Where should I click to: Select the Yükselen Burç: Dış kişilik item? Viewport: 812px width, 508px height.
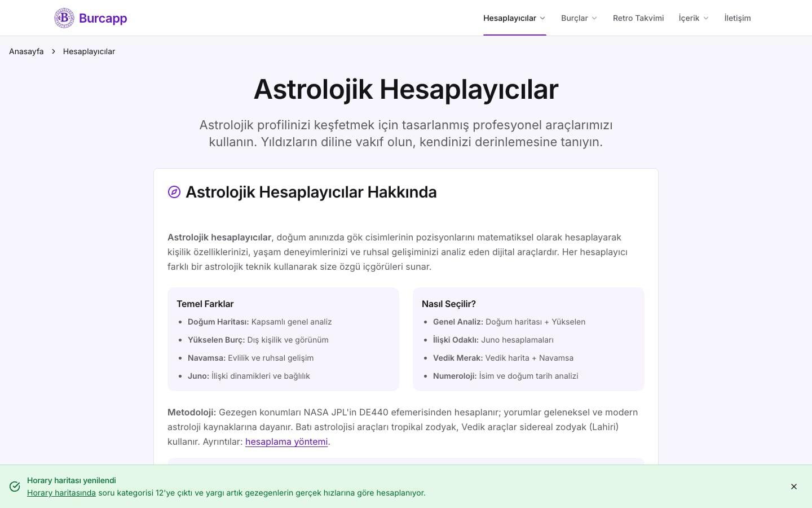pyautogui.click(x=258, y=340)
